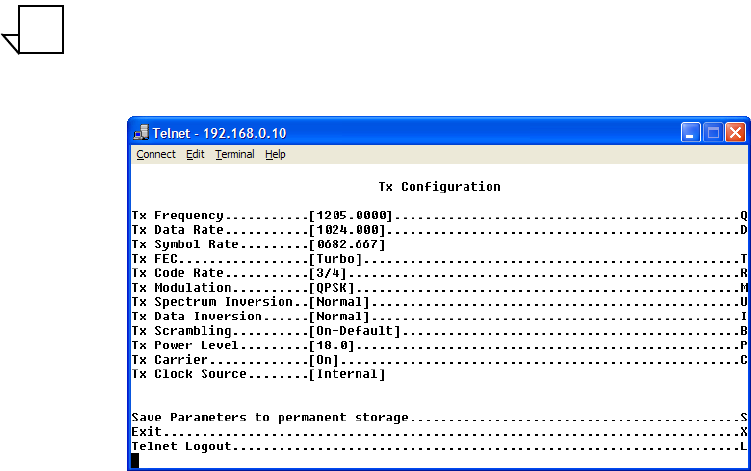Screen dimensions: 751x471
Task: Click the 'Tx Code Rate' label
Action: click(178, 273)
